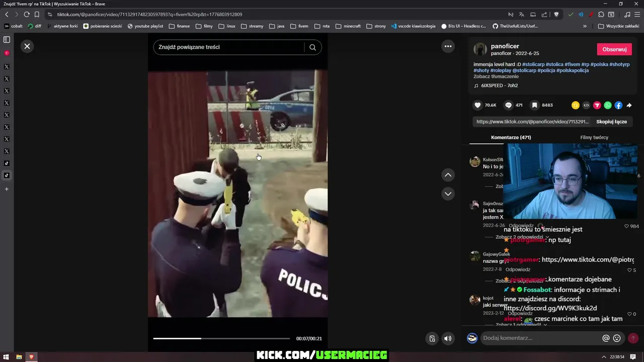The width and height of the screenshot is (644, 362).
Task: Open the 'fivem' bookmarks folder
Action: [299, 26]
